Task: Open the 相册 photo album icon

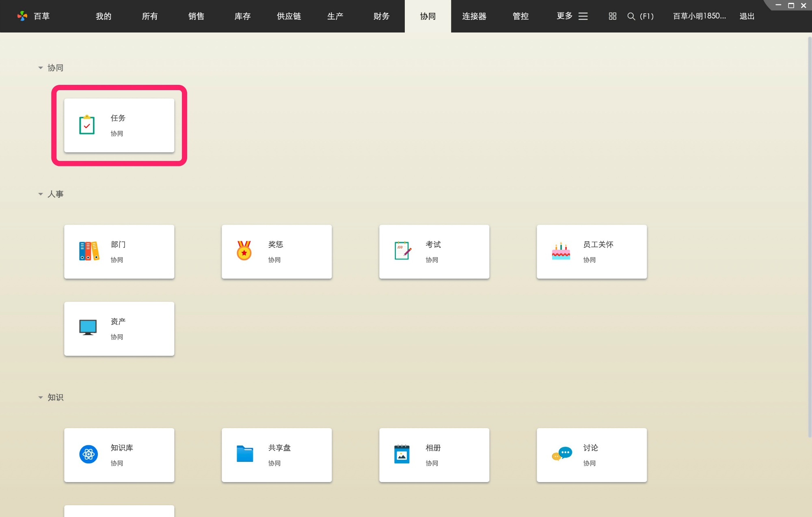Action: tap(402, 454)
